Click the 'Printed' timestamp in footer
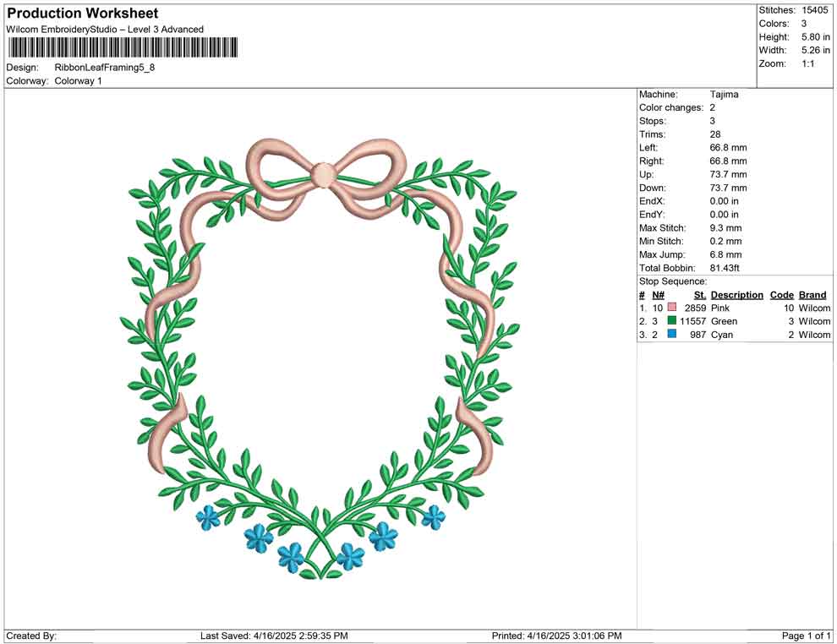The width and height of the screenshot is (837, 644). [x=557, y=636]
